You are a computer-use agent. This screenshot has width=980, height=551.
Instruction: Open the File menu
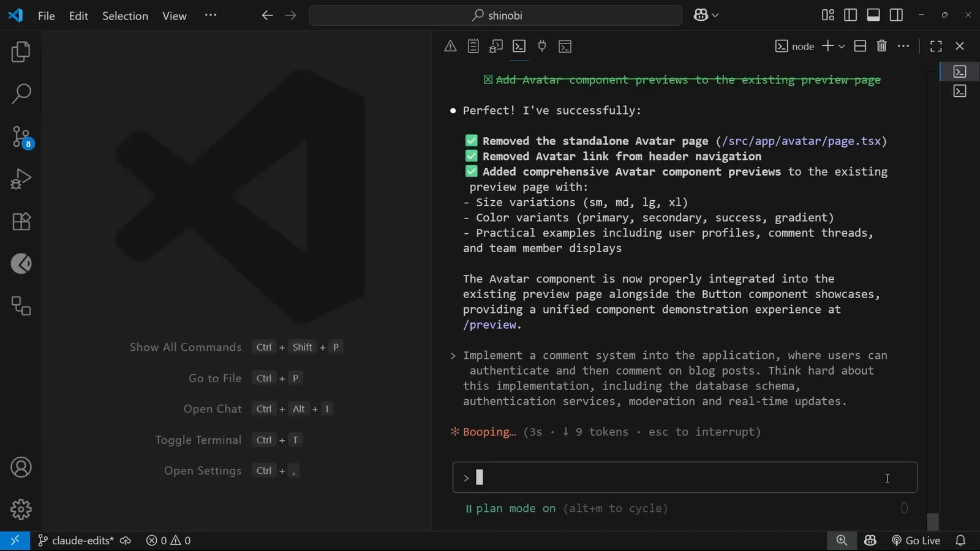(47, 16)
